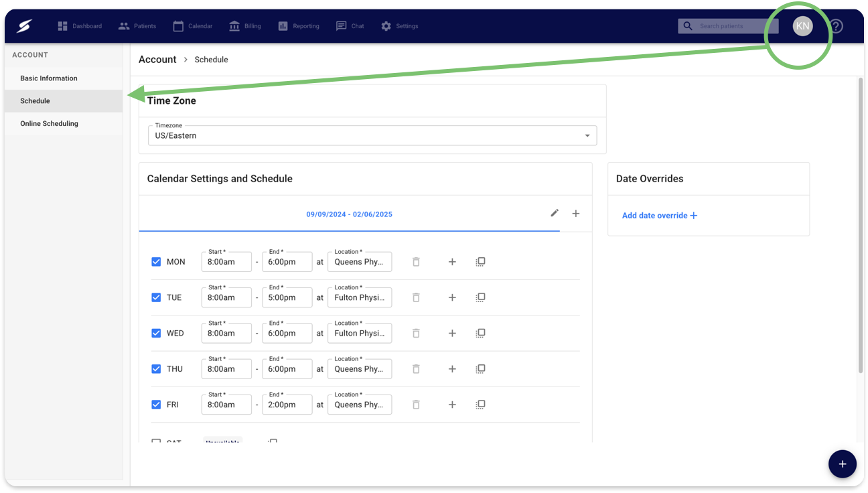Go to the Patients section
Image resolution: width=868 pixels, height=493 pixels.
137,26
